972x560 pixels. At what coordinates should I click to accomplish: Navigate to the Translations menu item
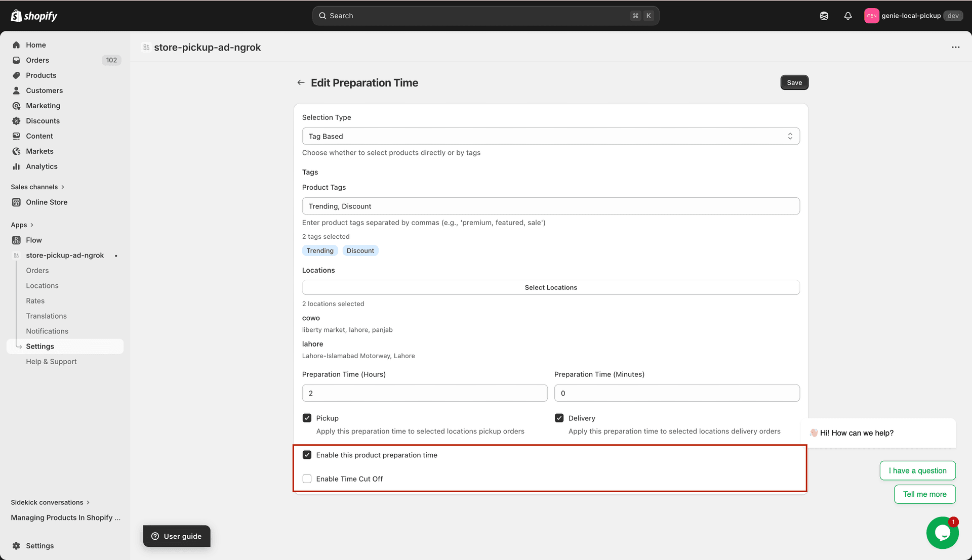point(46,316)
